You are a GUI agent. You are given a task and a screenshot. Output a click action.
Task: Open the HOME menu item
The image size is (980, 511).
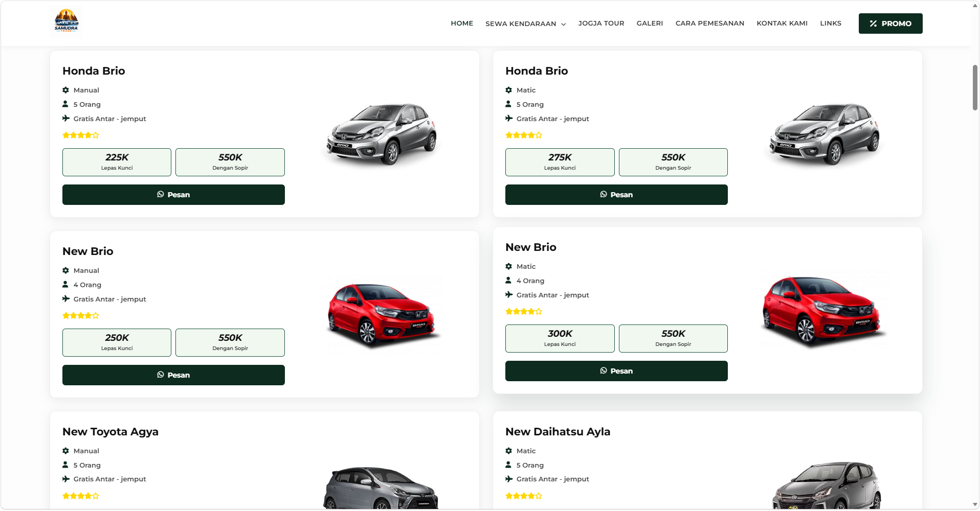point(462,24)
